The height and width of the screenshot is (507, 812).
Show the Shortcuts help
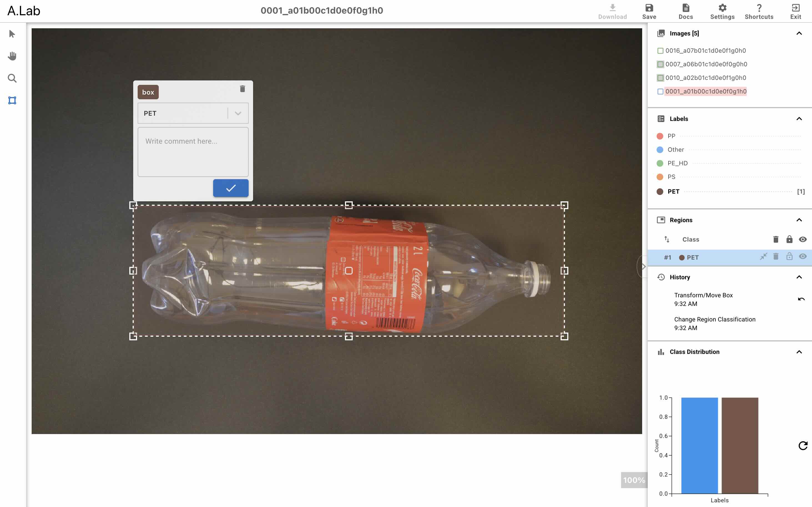759,11
